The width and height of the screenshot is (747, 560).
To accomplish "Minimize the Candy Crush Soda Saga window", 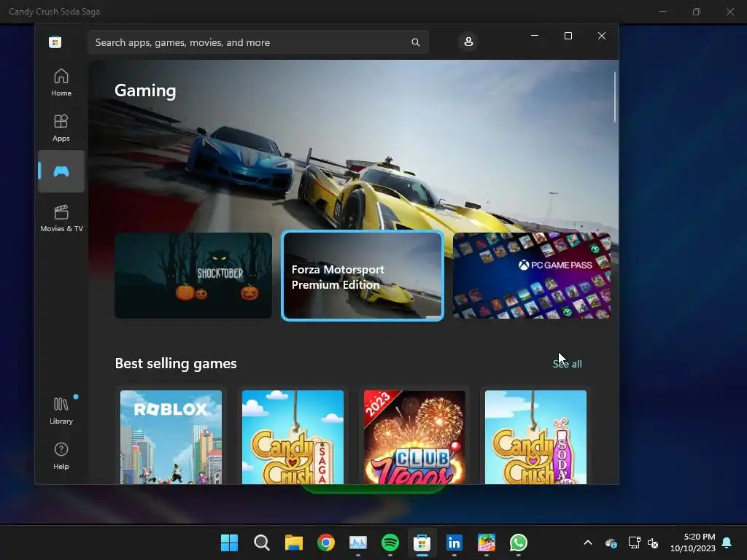I will 662,12.
